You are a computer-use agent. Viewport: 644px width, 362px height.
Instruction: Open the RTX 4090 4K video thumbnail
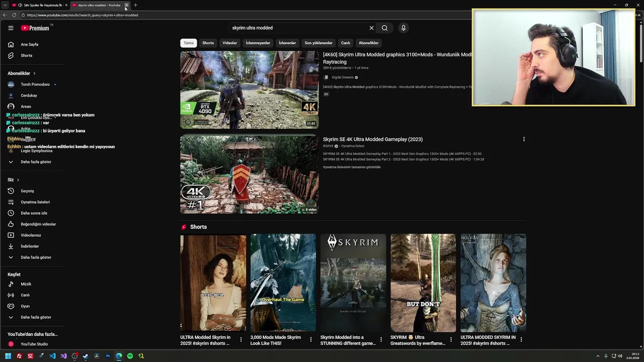pos(249,90)
